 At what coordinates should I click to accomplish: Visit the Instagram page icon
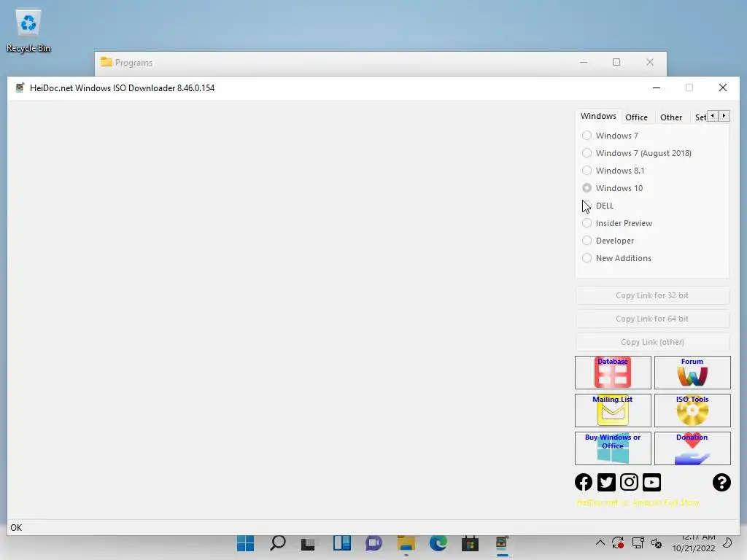[629, 482]
